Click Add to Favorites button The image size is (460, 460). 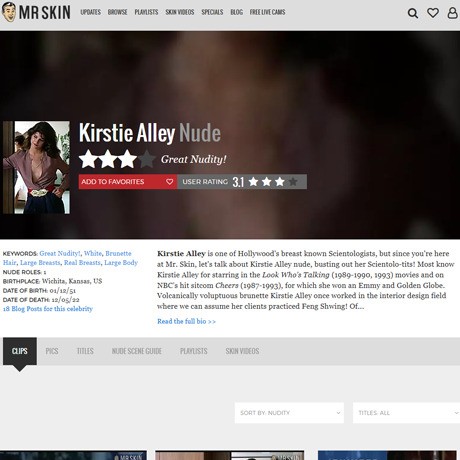pos(128,182)
